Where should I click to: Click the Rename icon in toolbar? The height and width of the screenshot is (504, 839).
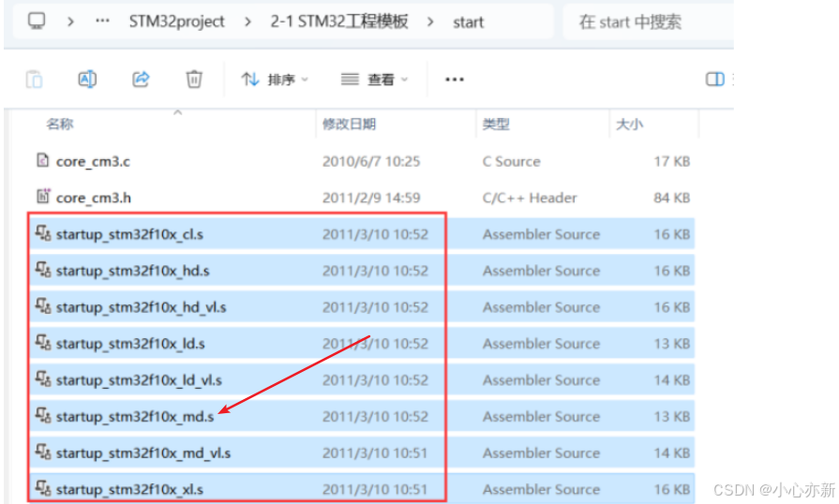point(87,79)
